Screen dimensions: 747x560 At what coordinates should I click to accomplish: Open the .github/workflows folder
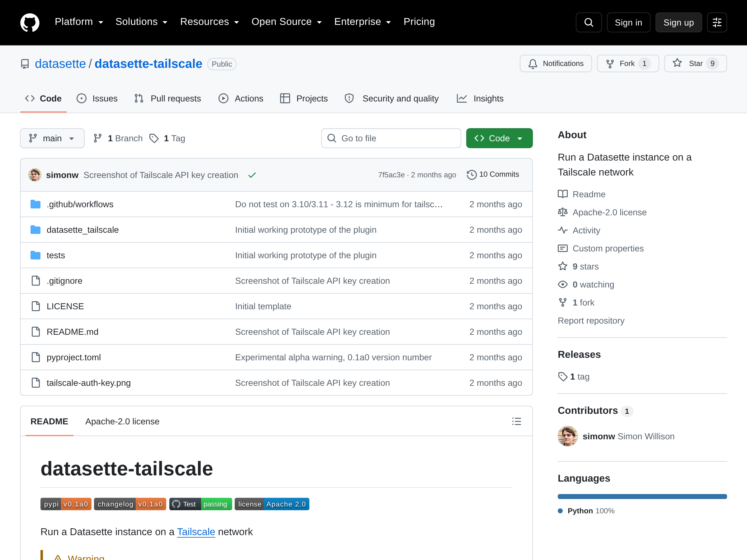(80, 204)
